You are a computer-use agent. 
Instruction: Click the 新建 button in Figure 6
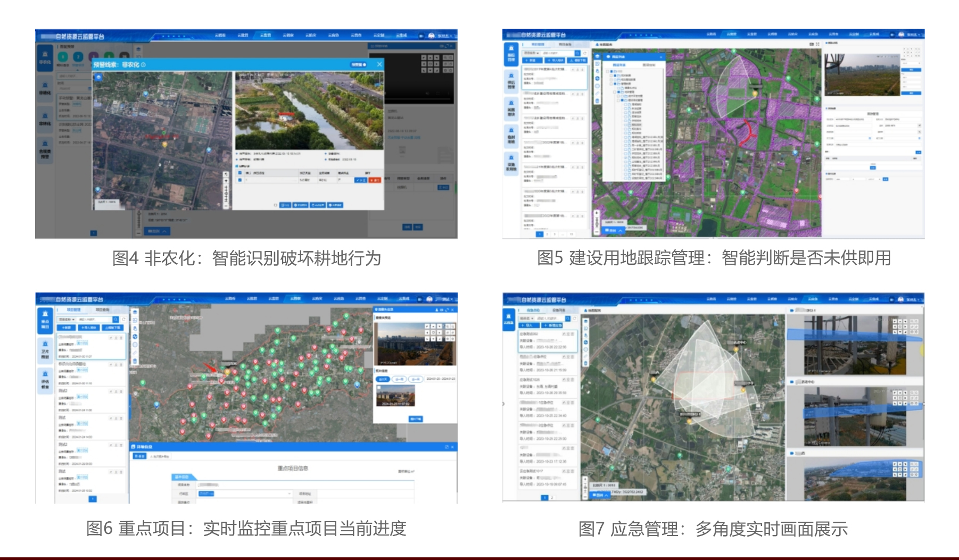(67, 328)
